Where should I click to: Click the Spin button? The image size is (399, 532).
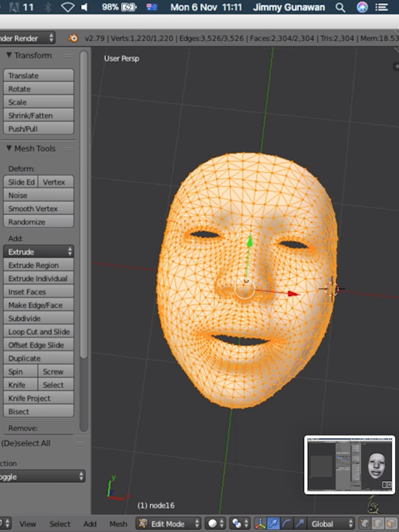21,372
